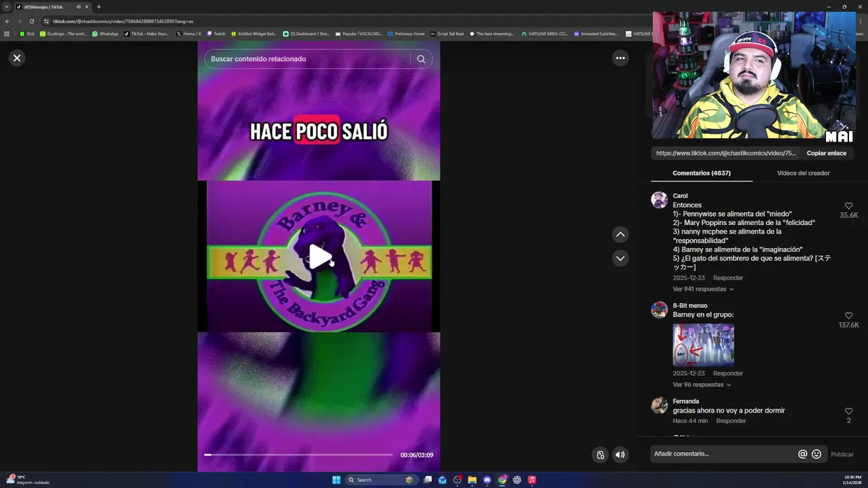The image size is (868, 488).
Task: Like Fernanda's comment heart icon
Action: (x=848, y=411)
